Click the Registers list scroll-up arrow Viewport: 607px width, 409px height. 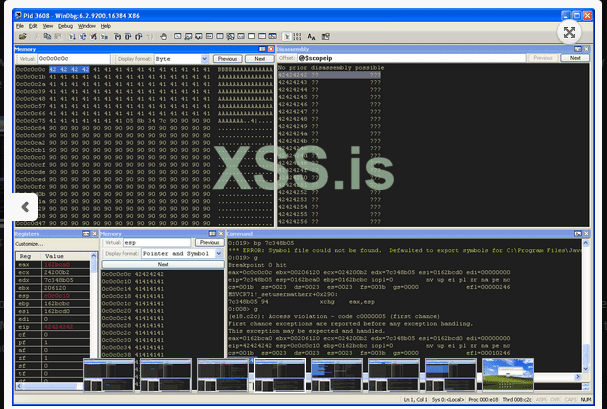point(93,256)
